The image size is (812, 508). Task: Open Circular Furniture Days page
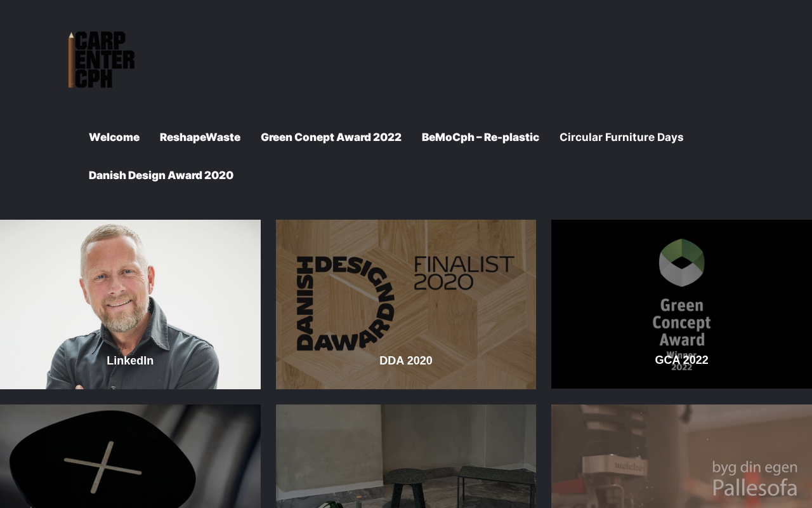click(622, 137)
